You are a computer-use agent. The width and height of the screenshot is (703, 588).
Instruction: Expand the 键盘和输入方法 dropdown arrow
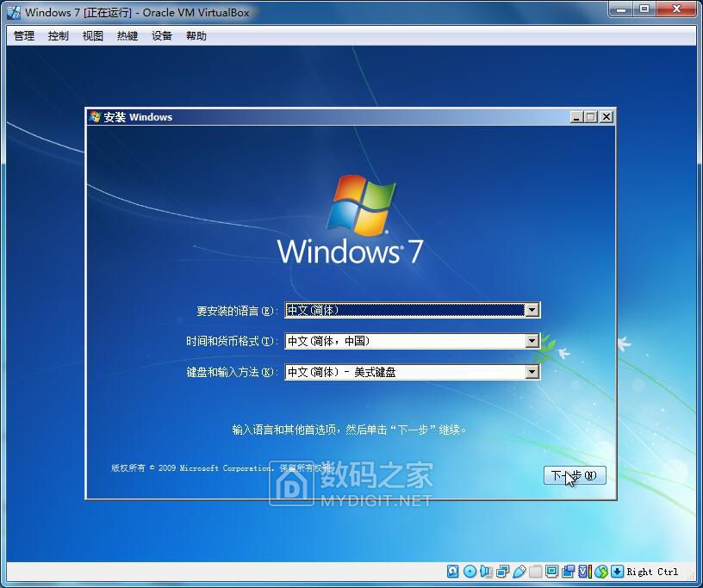click(532, 372)
